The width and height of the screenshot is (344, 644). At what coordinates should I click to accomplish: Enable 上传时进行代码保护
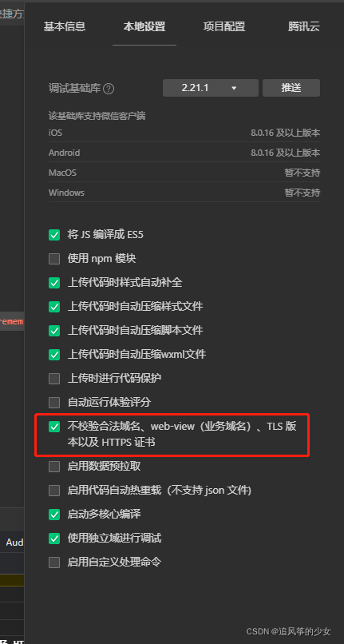point(54,378)
